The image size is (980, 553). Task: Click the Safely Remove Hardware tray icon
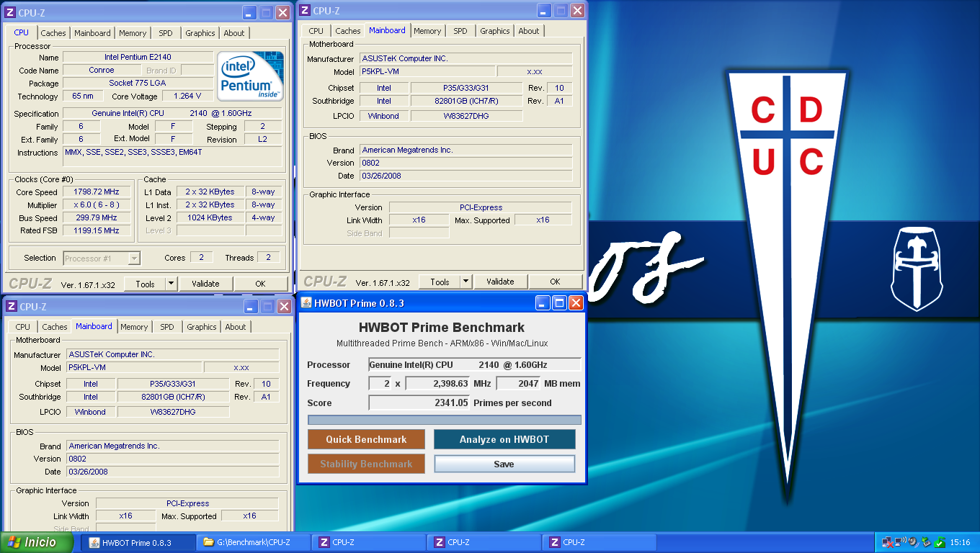(926, 542)
